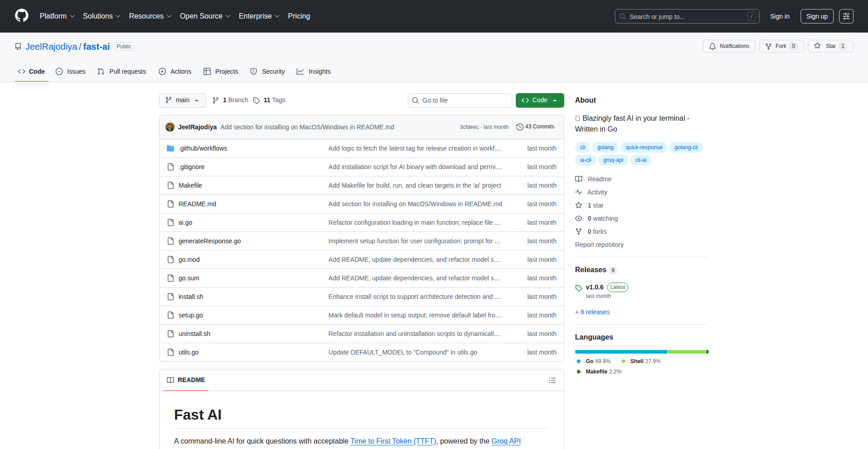Open the README outline list icon
This screenshot has height=449, width=868.
pos(552,380)
